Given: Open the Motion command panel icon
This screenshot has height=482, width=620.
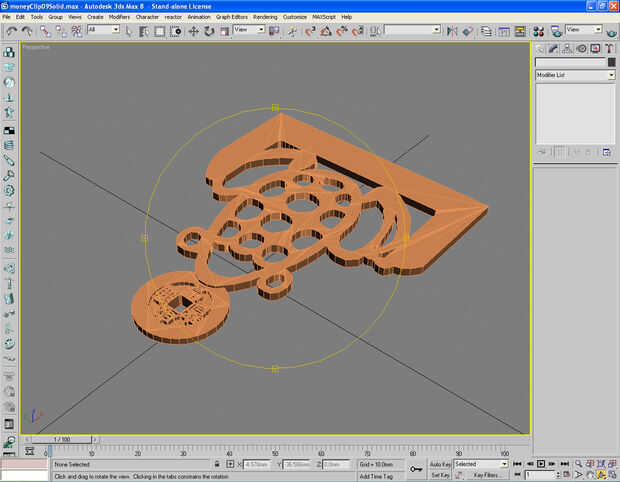Looking at the screenshot, I should [582, 48].
